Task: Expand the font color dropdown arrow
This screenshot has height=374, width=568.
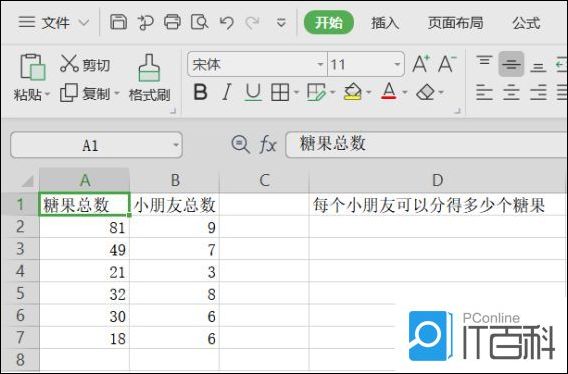Action: (x=405, y=92)
